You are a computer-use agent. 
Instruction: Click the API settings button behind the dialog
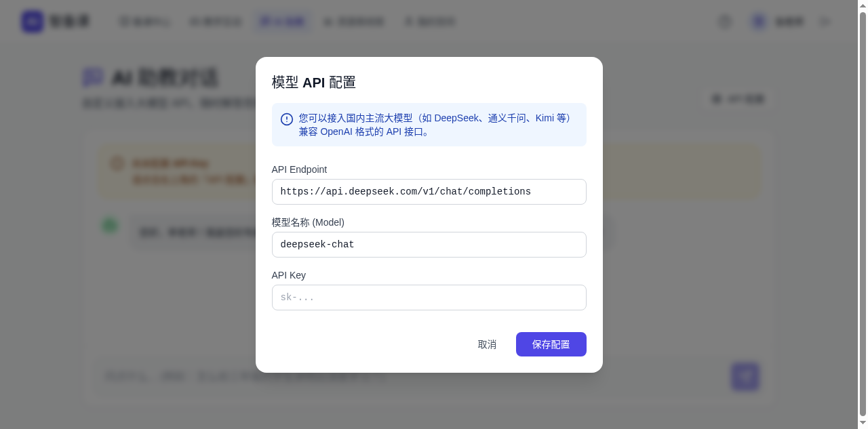click(x=738, y=100)
